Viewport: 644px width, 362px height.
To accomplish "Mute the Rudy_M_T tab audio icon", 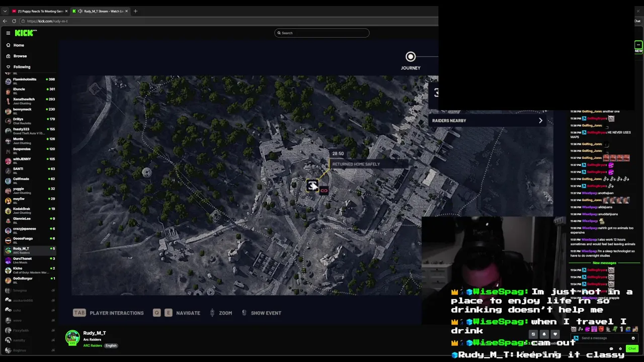I will (x=80, y=11).
